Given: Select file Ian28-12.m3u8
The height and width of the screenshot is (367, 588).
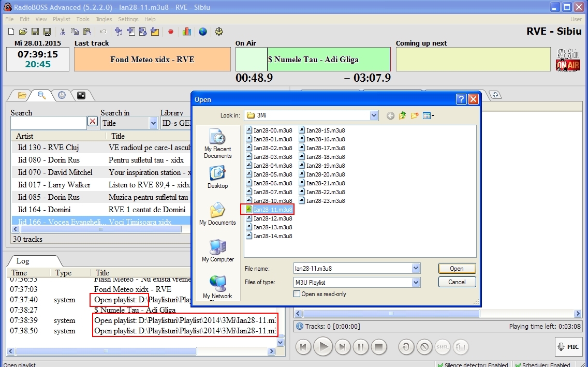Looking at the screenshot, I should point(269,218).
